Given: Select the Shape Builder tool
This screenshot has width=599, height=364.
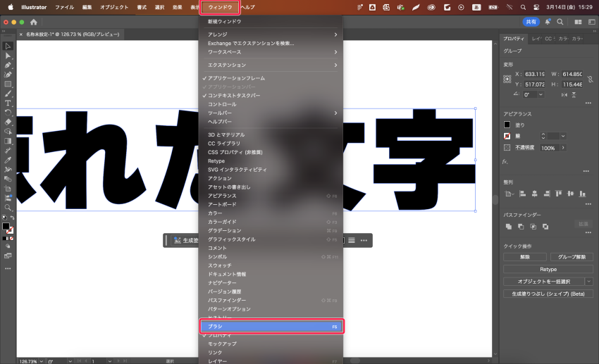Looking at the screenshot, I should 8,132.
